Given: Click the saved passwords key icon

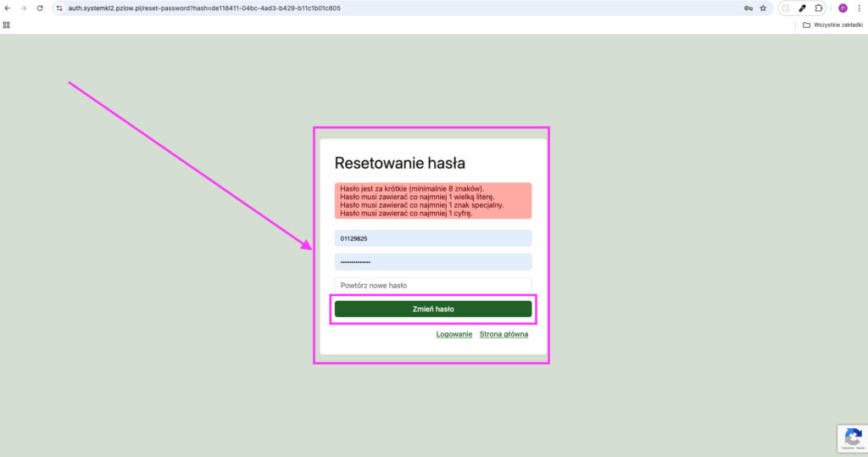Looking at the screenshot, I should tap(748, 8).
